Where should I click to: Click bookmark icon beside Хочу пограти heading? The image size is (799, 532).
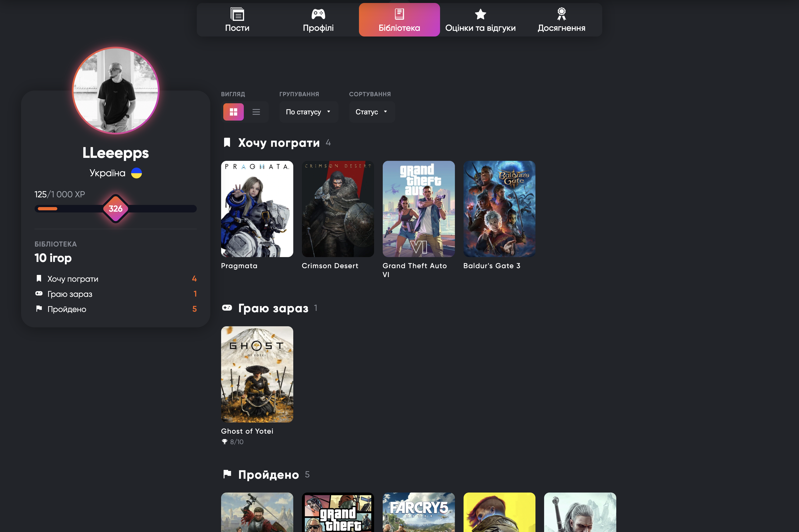coord(227,142)
